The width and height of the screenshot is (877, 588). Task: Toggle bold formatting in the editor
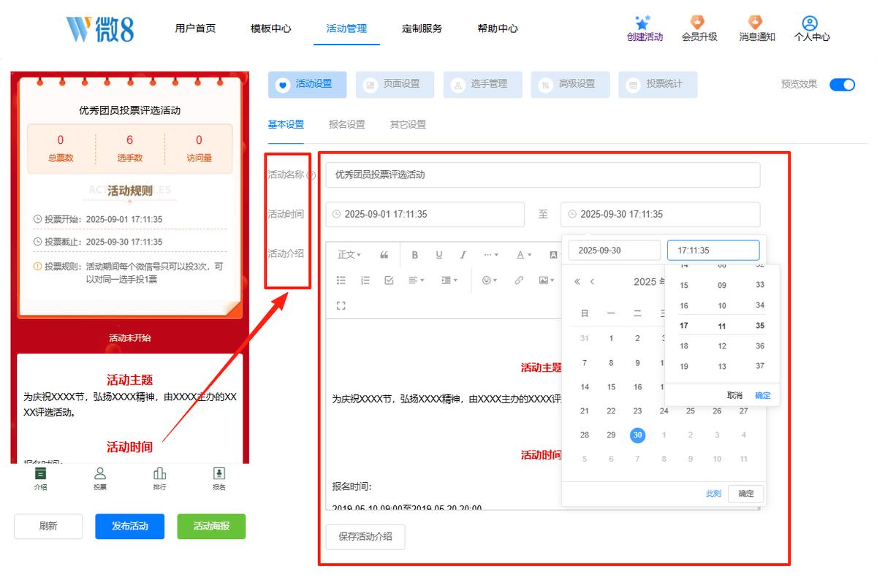pyautogui.click(x=415, y=255)
